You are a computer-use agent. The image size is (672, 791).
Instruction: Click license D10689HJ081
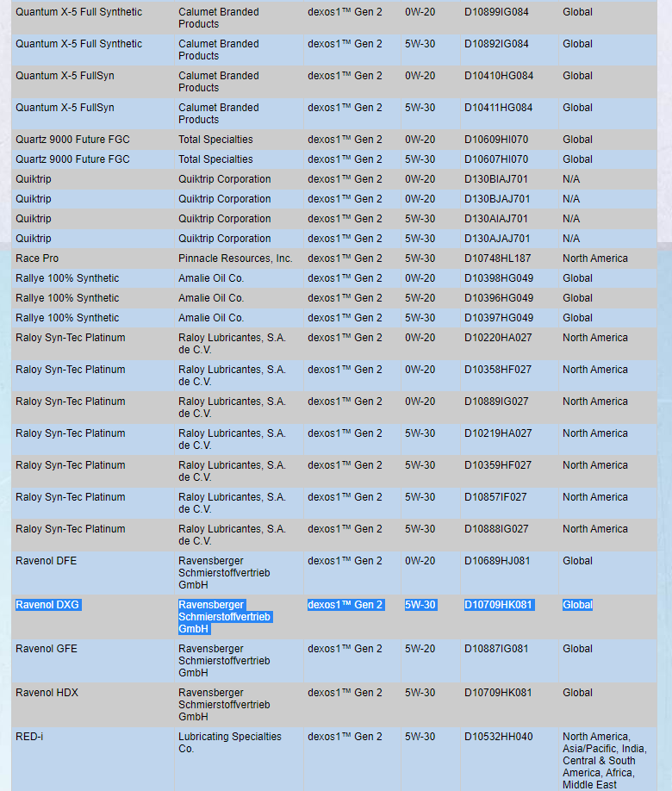click(x=497, y=561)
